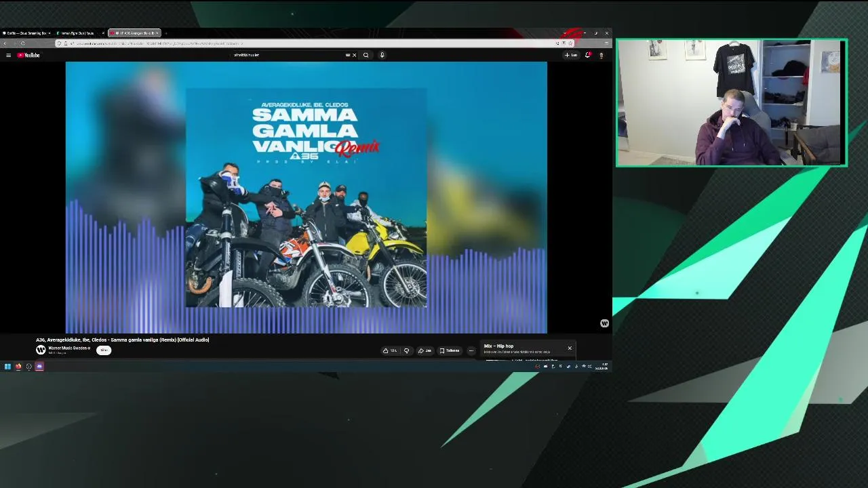The height and width of the screenshot is (488, 868).
Task: Open the Windows Start menu
Action: (7, 367)
